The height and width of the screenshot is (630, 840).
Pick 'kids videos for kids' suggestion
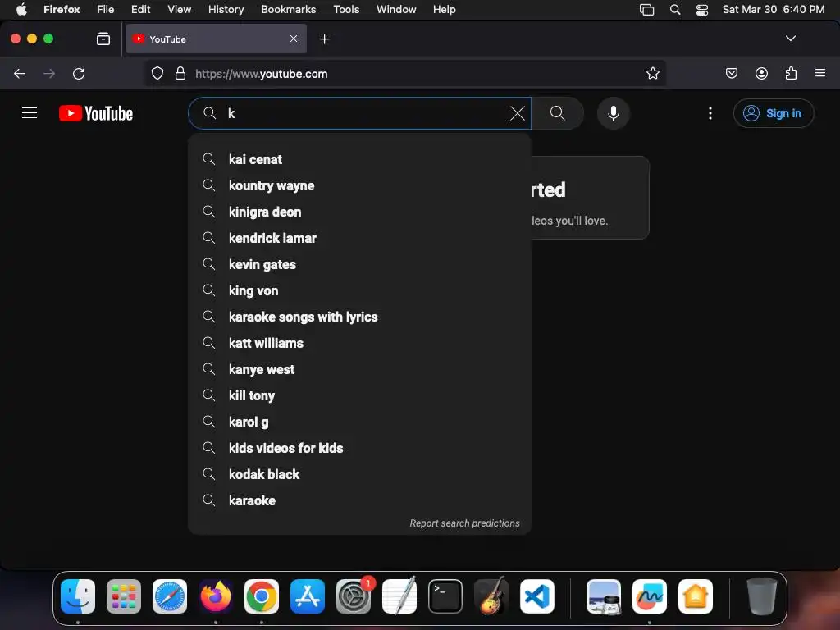click(x=359, y=448)
